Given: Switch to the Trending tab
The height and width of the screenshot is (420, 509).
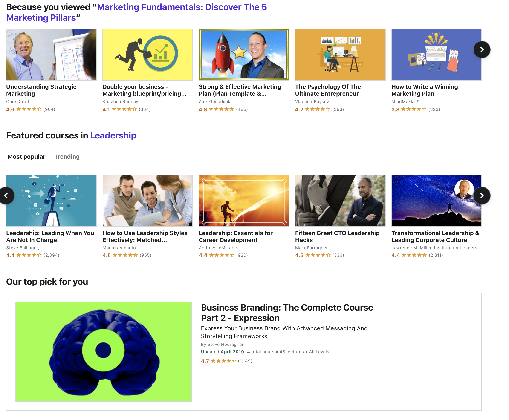Looking at the screenshot, I should pos(67,157).
